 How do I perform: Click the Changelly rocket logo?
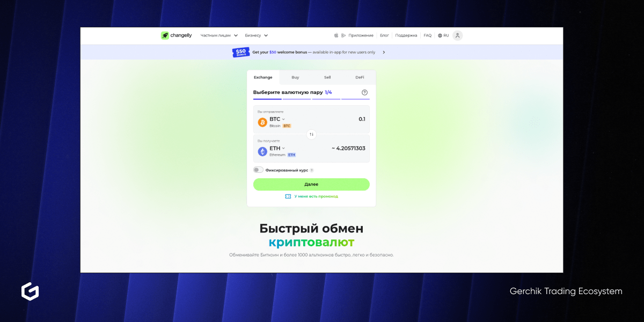tap(165, 35)
